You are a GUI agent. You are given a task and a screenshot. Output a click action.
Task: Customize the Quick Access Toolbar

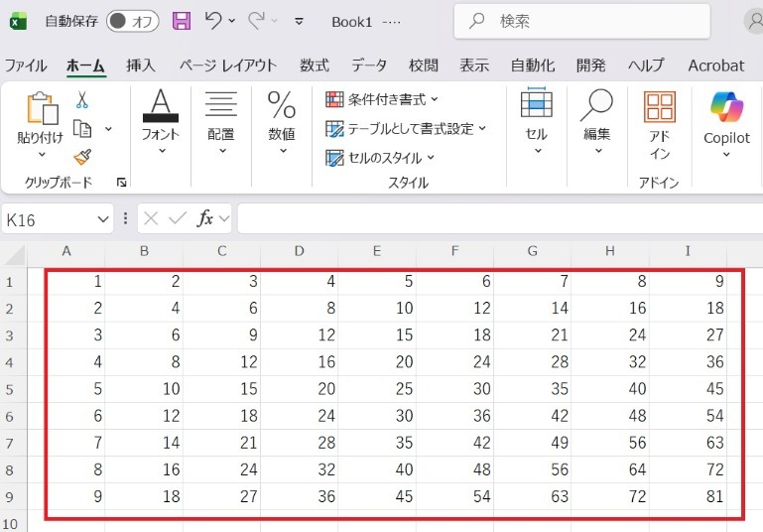[x=300, y=22]
